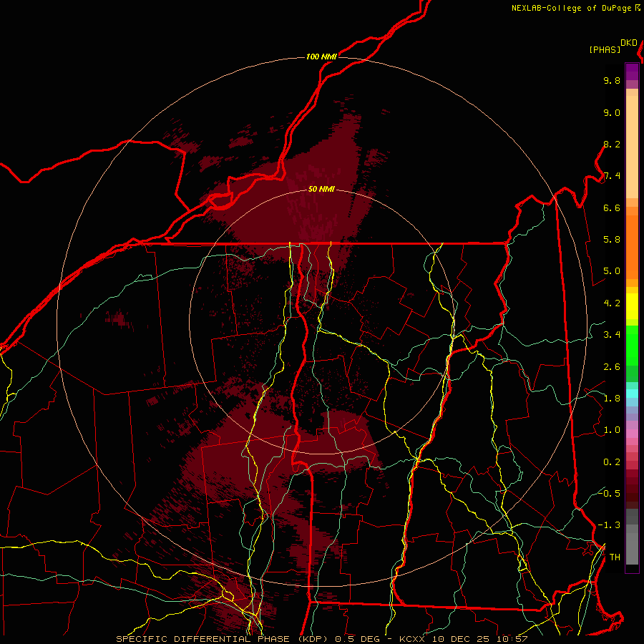The image size is (644, 644).
Task: Click the 2.6 legend value
Action: click(x=612, y=367)
